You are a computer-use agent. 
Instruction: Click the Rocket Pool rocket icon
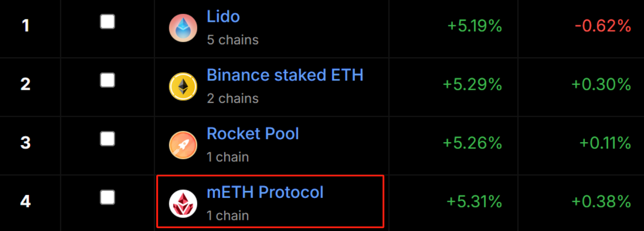(183, 145)
